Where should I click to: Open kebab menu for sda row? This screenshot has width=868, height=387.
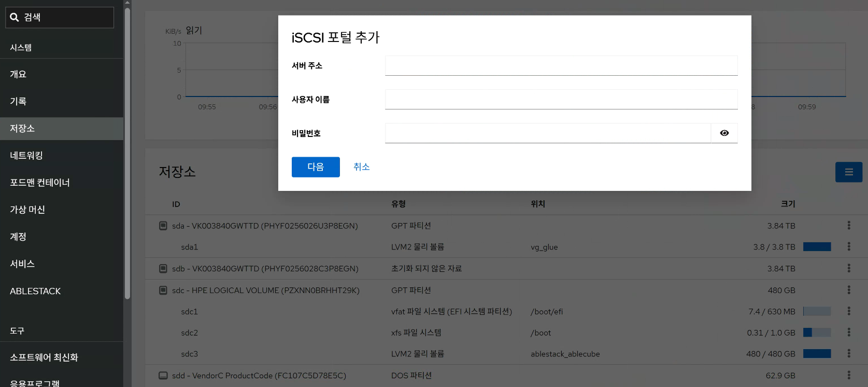pos(849,225)
